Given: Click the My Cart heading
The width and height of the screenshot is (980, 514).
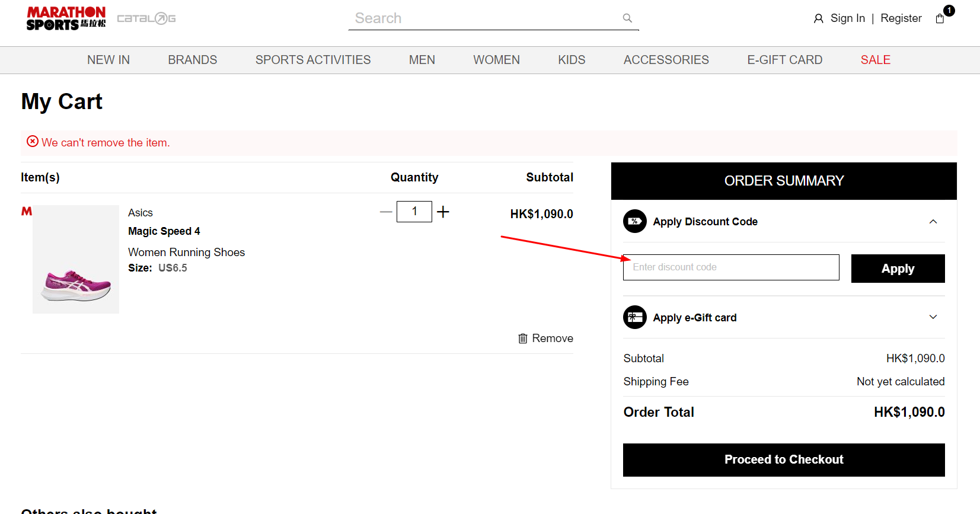Looking at the screenshot, I should point(62,102).
